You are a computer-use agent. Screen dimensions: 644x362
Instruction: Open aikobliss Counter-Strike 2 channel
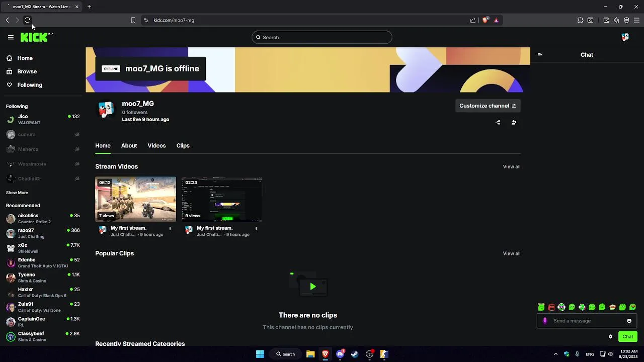(x=43, y=218)
